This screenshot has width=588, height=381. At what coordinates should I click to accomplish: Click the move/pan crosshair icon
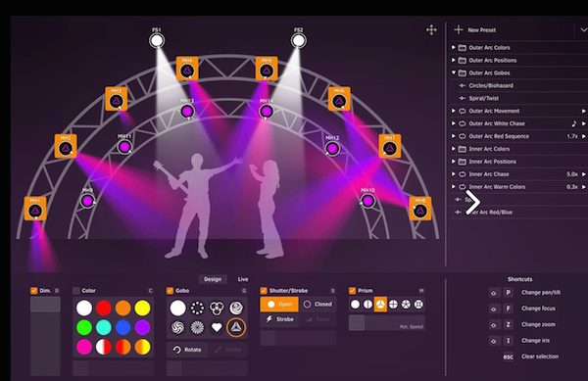[x=431, y=30]
